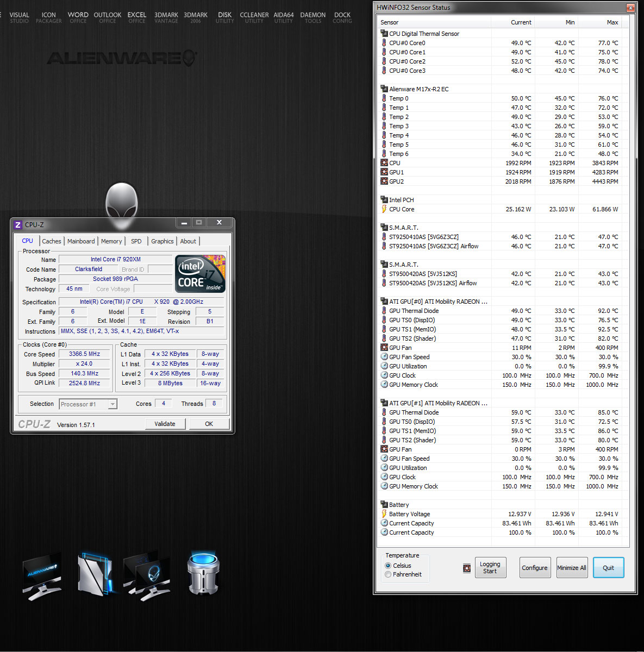644x652 pixels.
Task: Start sensor logging with Logging Start
Action: pyautogui.click(x=490, y=568)
